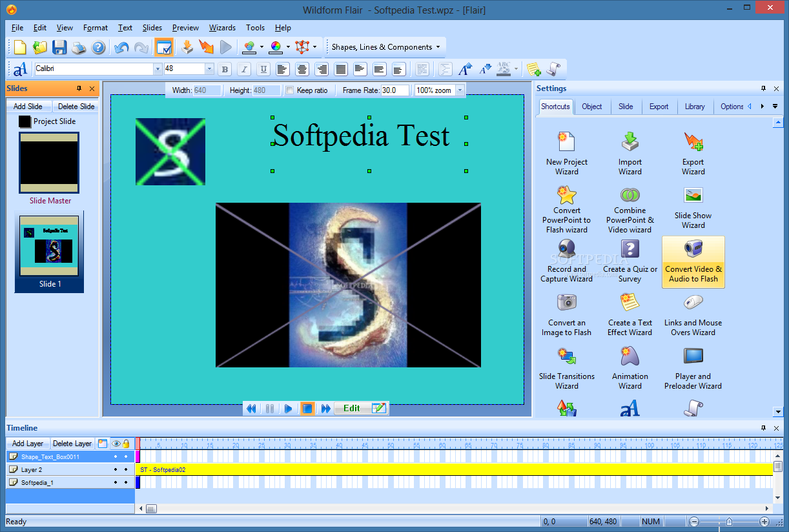The width and height of the screenshot is (789, 532).
Task: Open help via the question mark icon
Action: tap(98, 47)
